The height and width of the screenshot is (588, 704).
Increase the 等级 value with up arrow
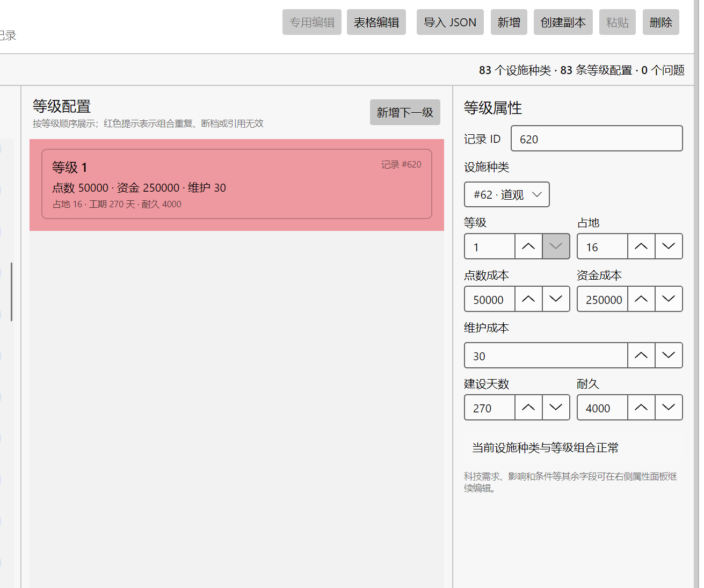528,246
